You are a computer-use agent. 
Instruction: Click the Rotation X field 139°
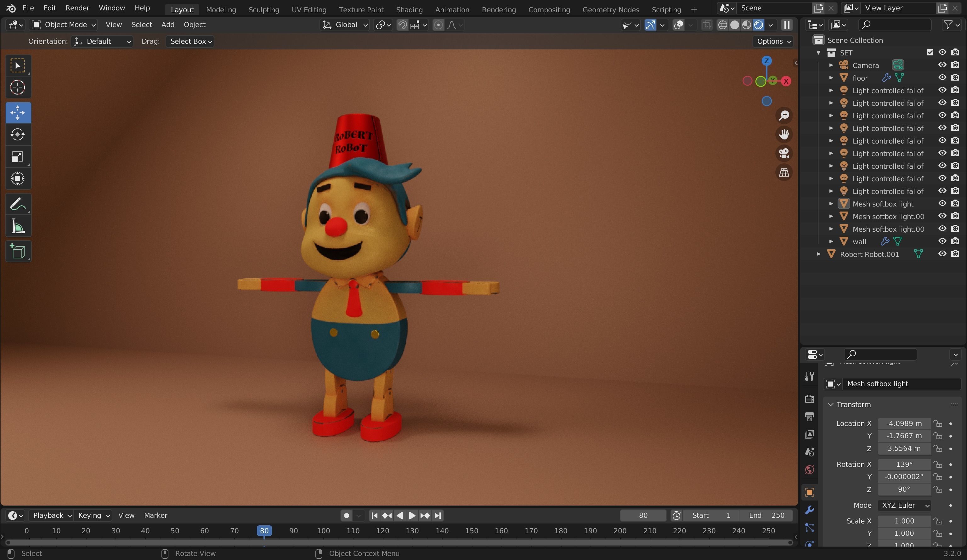click(904, 464)
